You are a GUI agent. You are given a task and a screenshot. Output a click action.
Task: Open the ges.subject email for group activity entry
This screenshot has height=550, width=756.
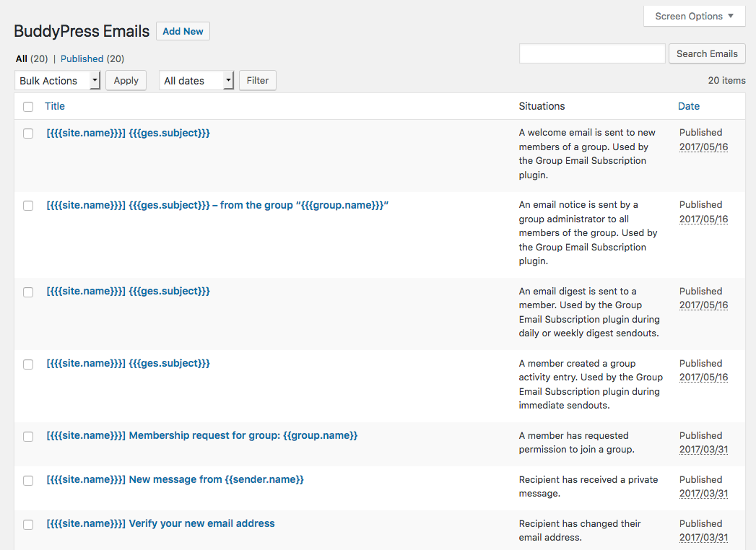tap(129, 364)
